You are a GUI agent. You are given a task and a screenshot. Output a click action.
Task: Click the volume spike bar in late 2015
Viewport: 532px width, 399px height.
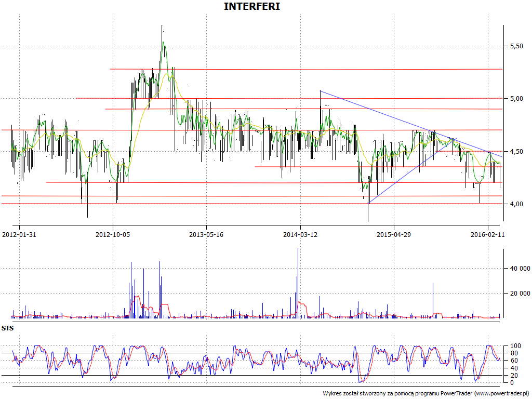click(x=433, y=300)
